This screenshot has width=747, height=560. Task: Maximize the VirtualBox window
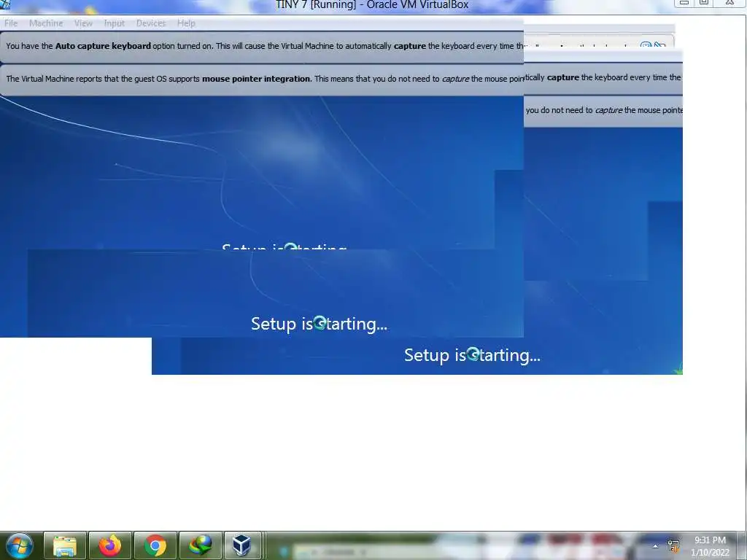(704, 2)
